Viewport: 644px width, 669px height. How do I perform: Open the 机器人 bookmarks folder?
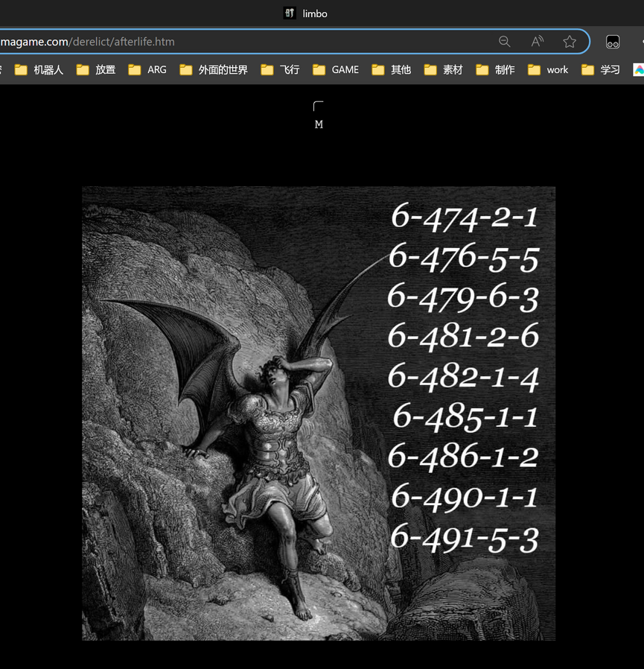39,69
